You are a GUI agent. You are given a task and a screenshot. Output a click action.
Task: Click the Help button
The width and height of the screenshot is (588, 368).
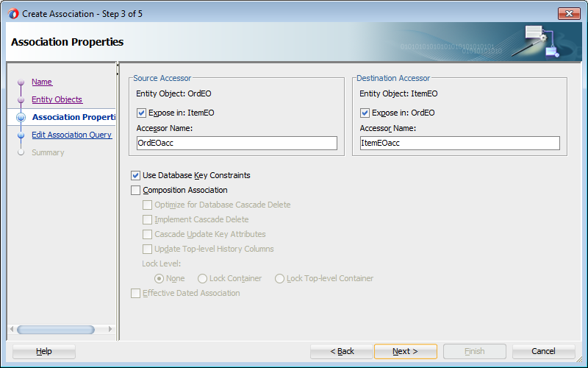pos(44,351)
